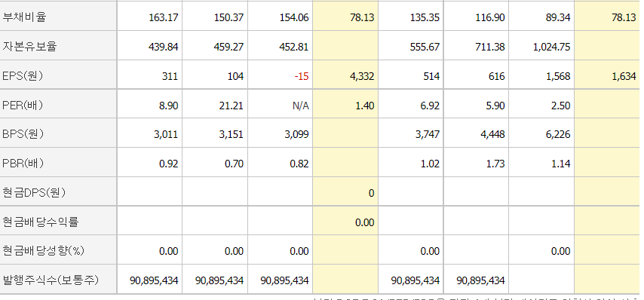
Task: Click the PER(배) row label
Action: point(22,106)
